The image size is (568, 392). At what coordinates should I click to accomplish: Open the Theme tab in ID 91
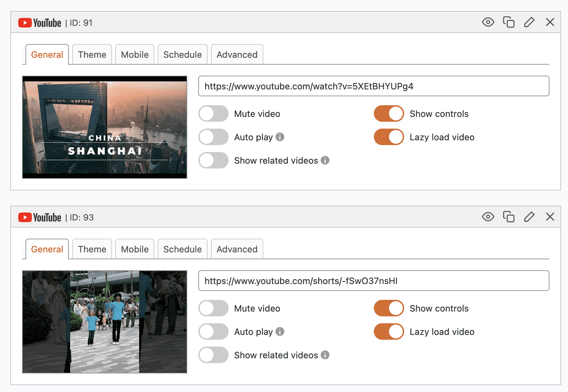point(92,55)
